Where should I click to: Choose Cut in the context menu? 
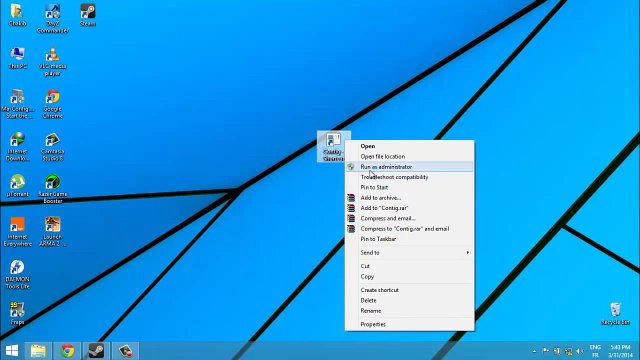[x=409, y=266]
